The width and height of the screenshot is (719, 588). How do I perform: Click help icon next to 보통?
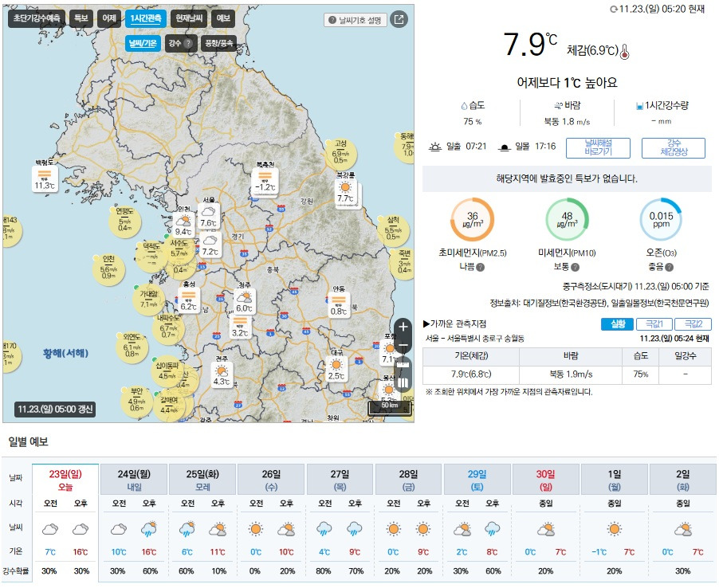point(575,267)
